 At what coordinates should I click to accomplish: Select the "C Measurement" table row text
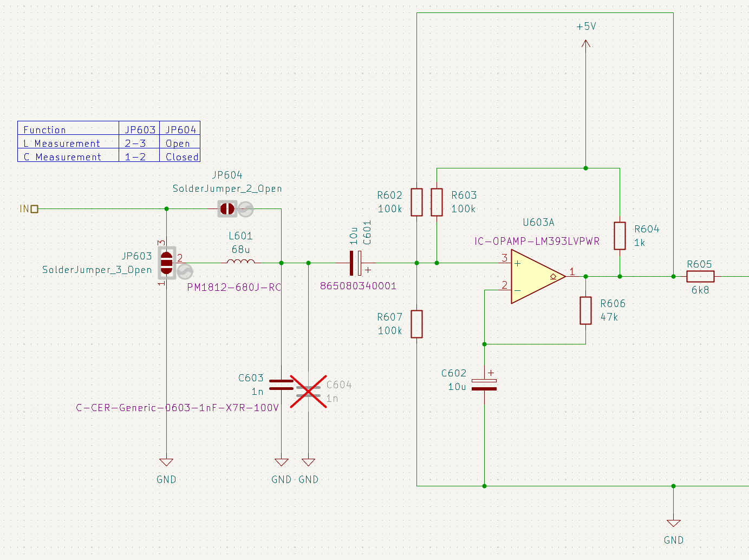pos(63,157)
